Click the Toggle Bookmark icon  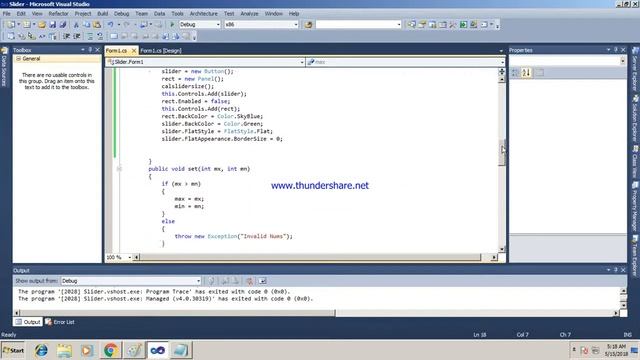[x=113, y=36]
